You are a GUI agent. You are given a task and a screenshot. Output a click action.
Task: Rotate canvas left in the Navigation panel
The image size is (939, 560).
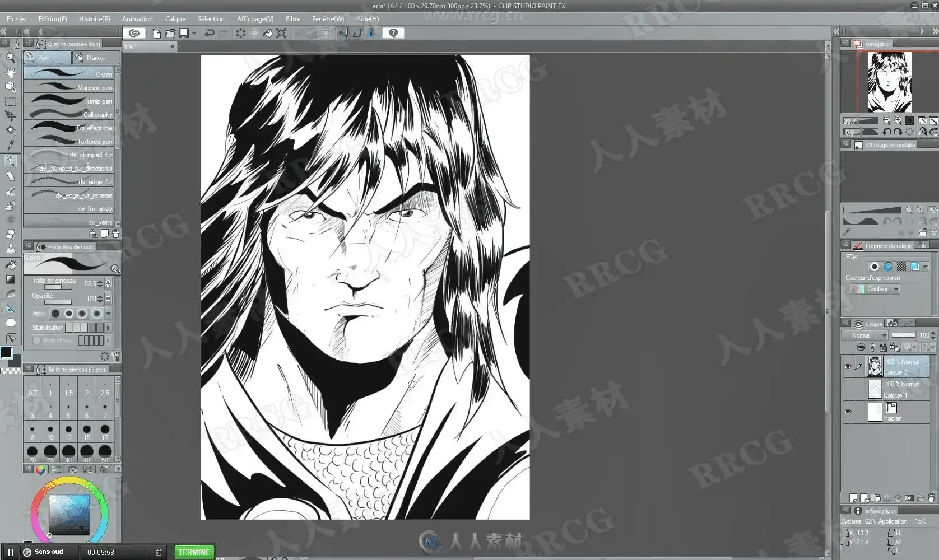click(887, 132)
